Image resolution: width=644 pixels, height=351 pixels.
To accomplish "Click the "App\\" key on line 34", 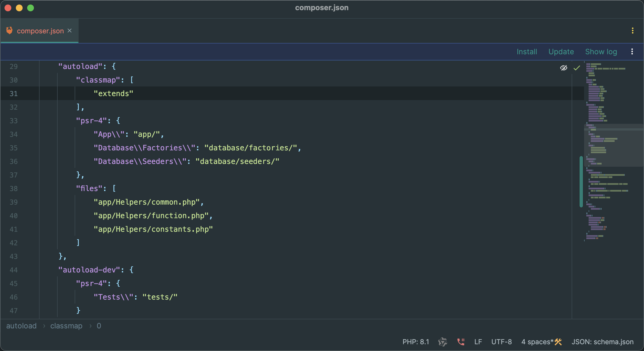I will click(109, 134).
